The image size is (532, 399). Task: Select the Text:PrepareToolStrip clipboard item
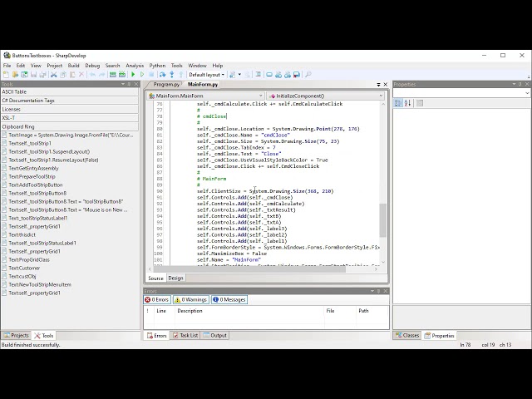point(32,177)
